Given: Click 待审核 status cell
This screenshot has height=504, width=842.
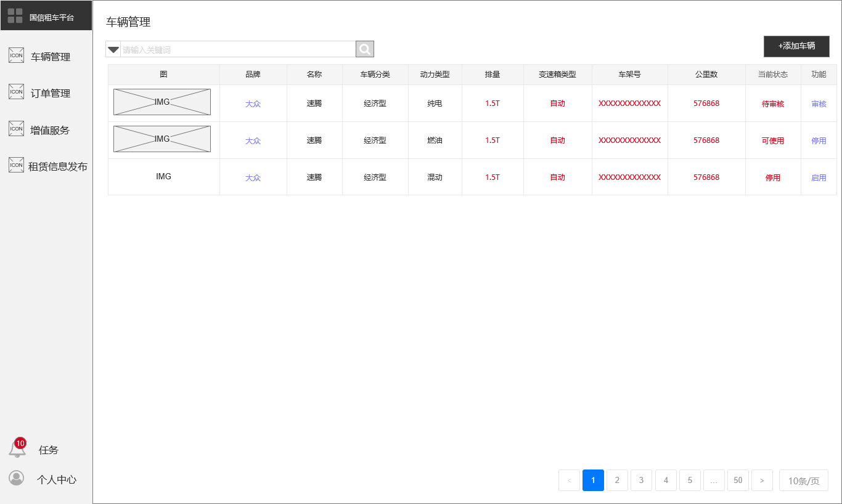Looking at the screenshot, I should 773,104.
